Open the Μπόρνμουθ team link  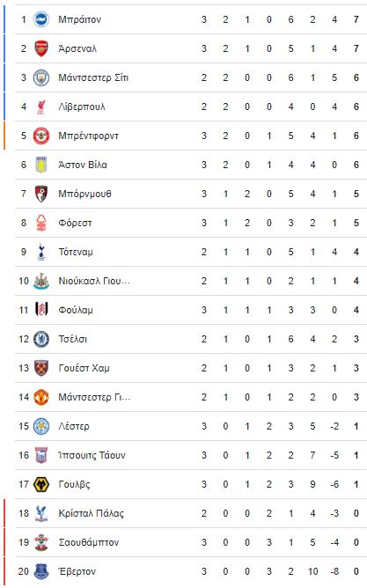click(84, 194)
